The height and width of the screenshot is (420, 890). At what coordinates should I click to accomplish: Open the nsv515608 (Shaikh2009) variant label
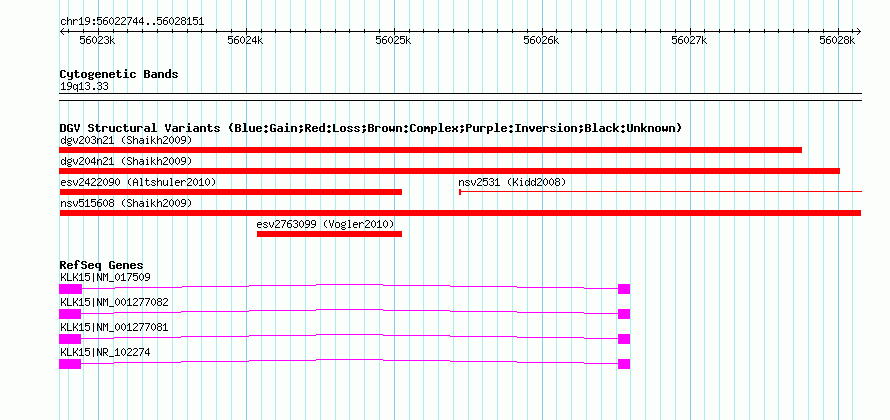click(x=126, y=203)
